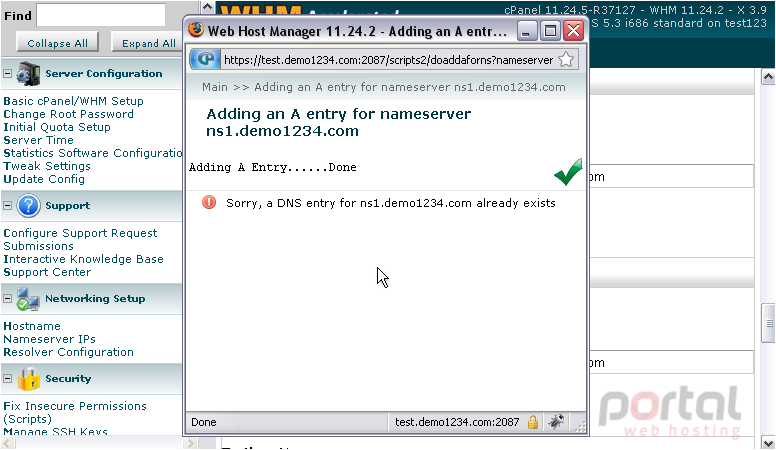Bookmark page with the star icon
776x450 pixels.
(566, 60)
